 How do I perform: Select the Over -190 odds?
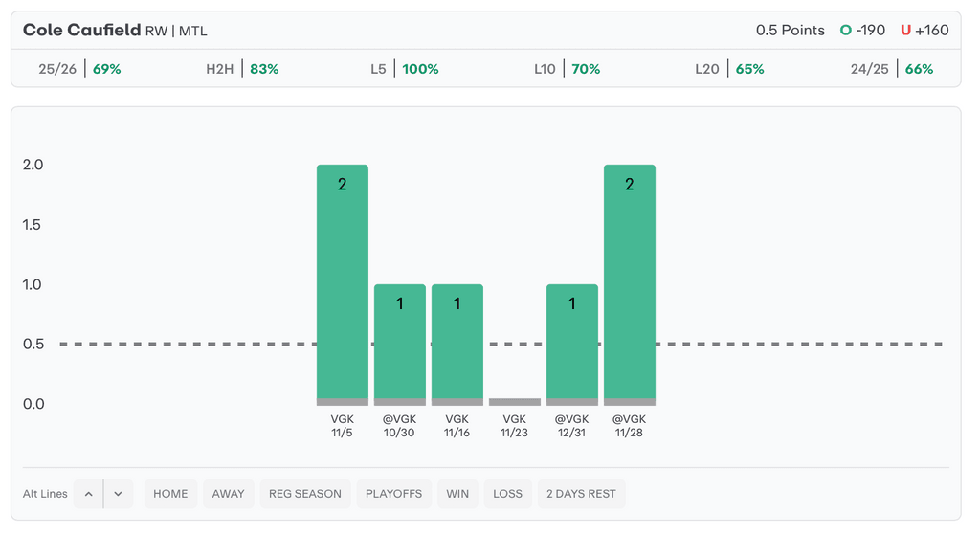[x=862, y=31]
